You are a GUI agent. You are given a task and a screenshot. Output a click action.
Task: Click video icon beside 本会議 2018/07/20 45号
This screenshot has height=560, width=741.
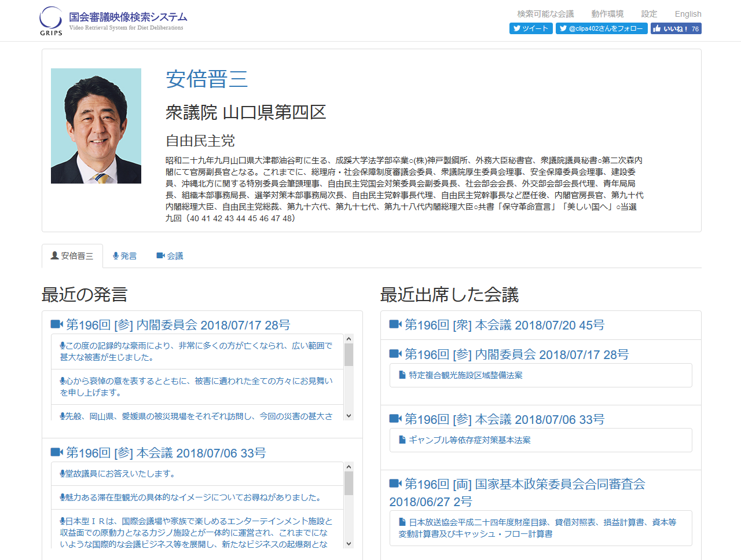tap(395, 324)
